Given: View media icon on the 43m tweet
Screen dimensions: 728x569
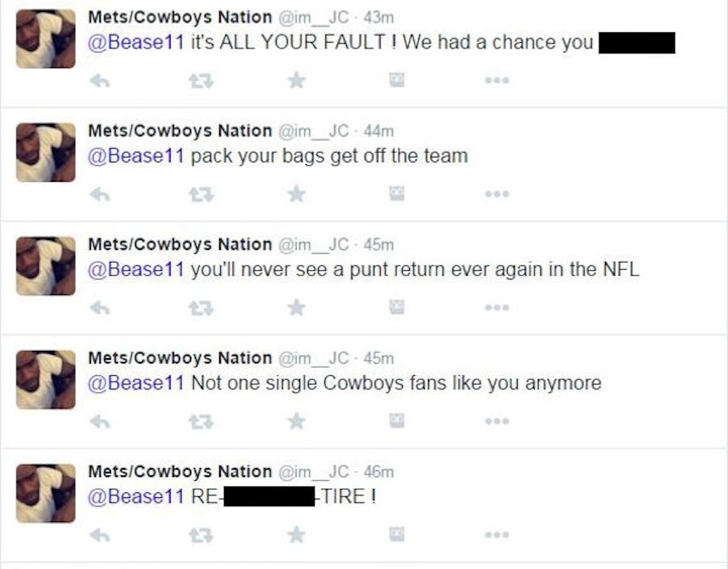Looking at the screenshot, I should [397, 80].
